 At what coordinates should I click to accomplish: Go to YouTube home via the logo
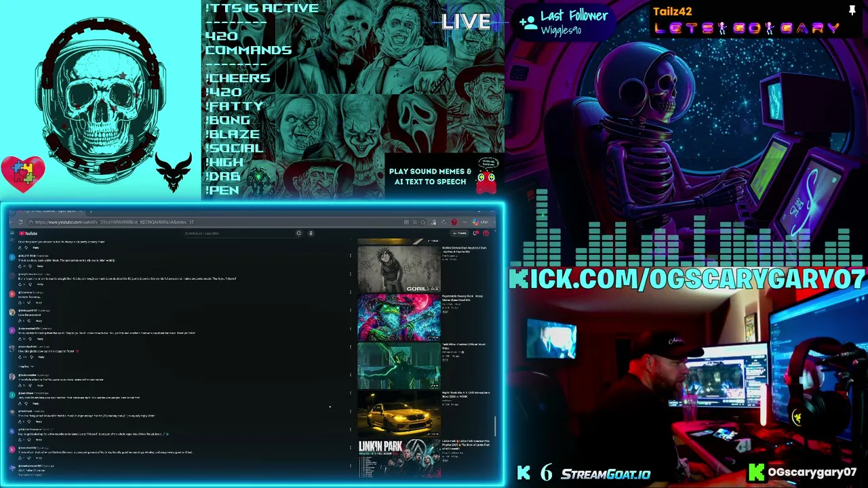pyautogui.click(x=29, y=233)
